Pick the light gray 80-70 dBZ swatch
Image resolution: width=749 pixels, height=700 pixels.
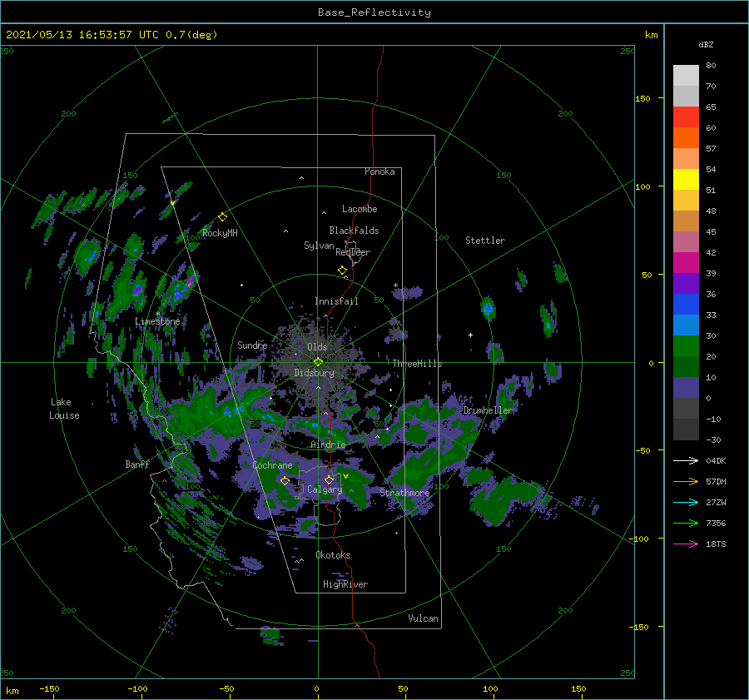(686, 76)
